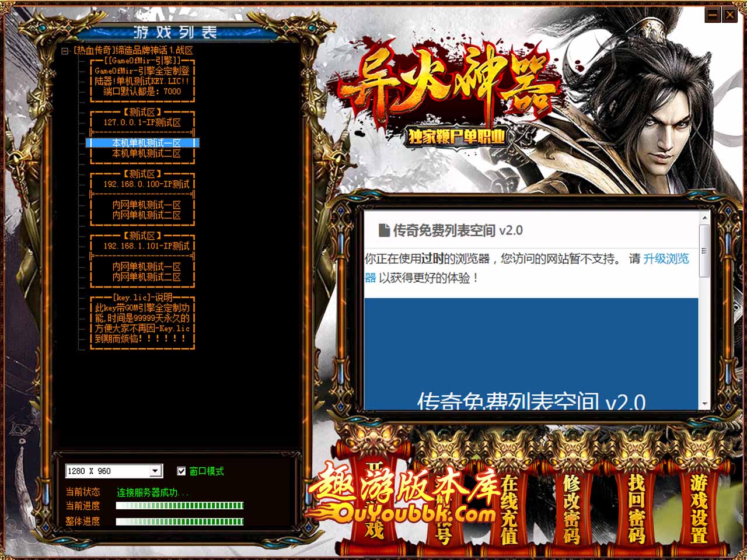Minimize the game launcher window
The width and height of the screenshot is (747, 560).
pos(713,15)
